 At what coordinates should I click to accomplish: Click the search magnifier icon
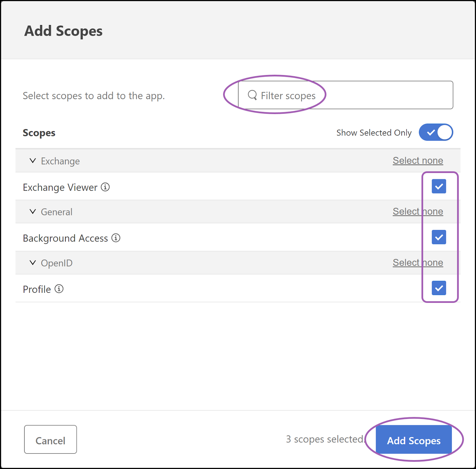click(253, 95)
